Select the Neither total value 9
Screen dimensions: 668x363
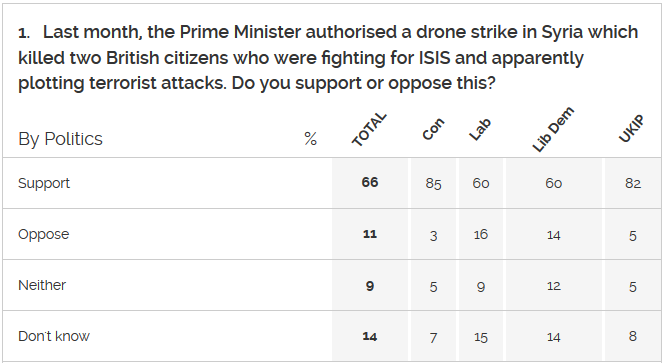coord(370,286)
